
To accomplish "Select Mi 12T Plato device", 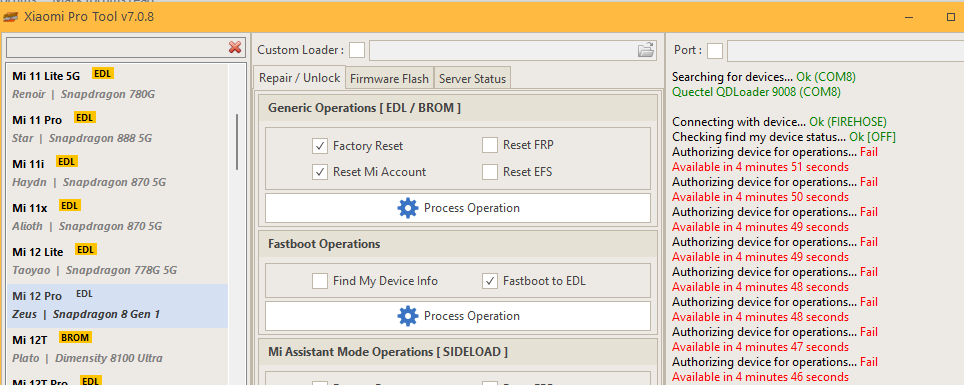I will click(x=117, y=349).
